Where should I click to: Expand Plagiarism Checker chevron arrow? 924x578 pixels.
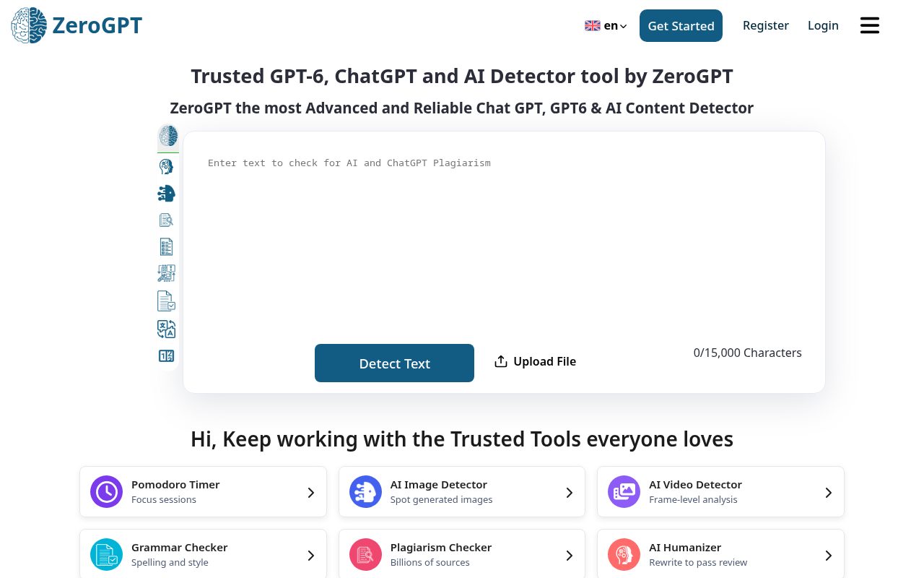tap(570, 556)
